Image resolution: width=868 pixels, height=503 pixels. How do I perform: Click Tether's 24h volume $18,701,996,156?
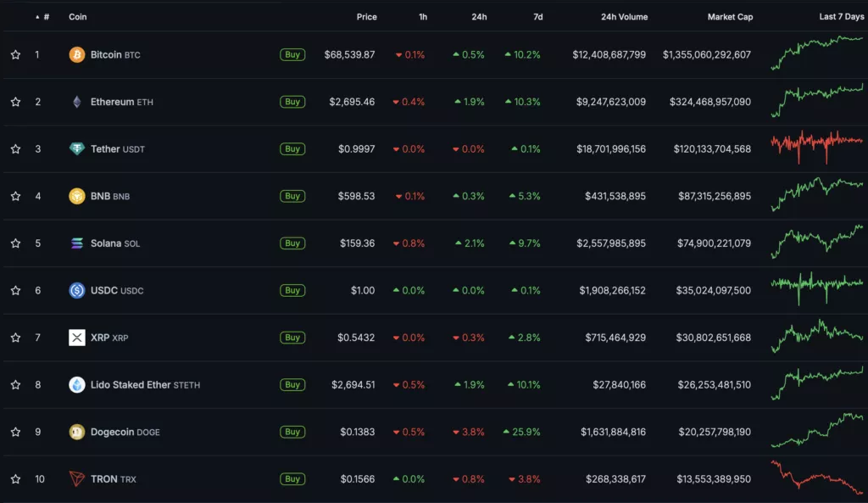coord(611,149)
